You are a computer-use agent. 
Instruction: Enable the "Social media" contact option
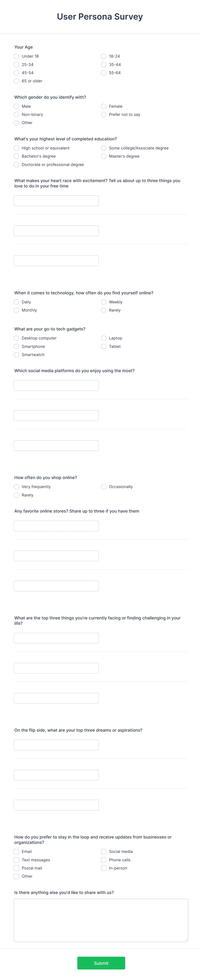103,852
